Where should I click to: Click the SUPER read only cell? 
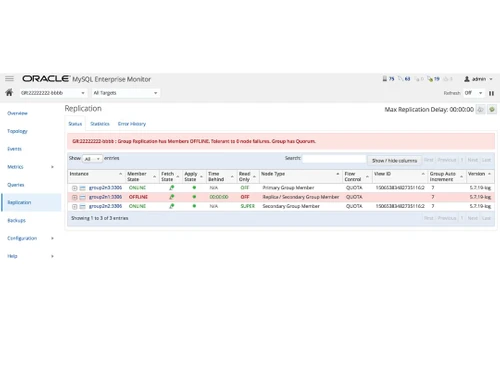tap(247, 206)
